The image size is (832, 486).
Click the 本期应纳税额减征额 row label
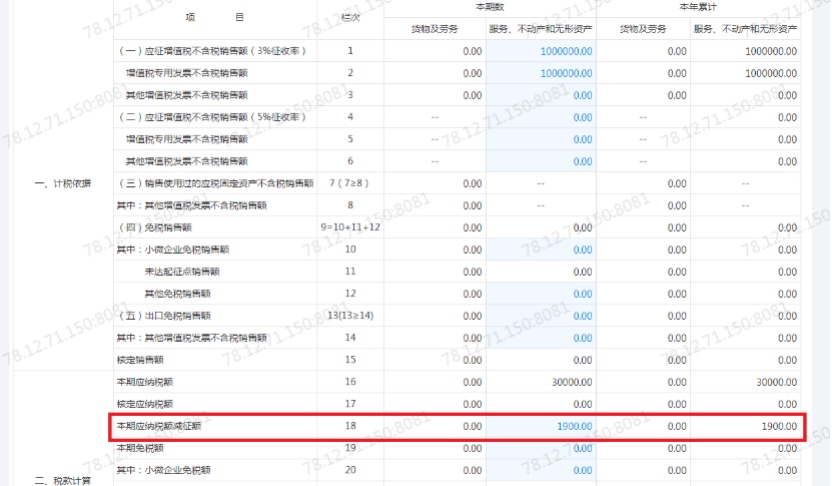click(160, 426)
